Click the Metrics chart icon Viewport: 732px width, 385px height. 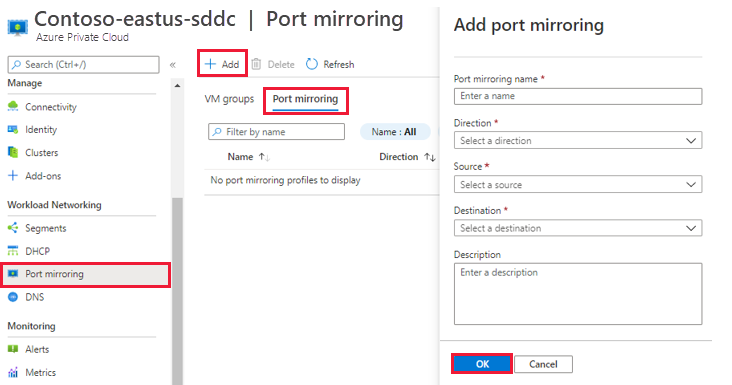[13, 372]
